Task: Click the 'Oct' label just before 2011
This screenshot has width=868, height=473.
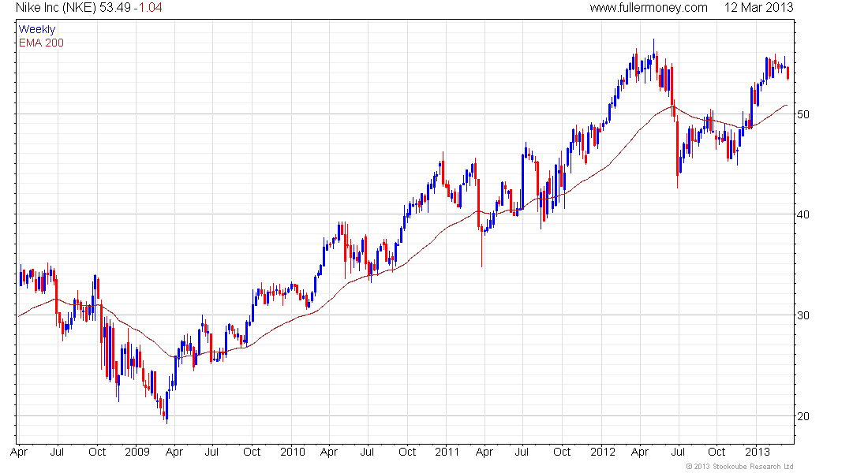Action: click(x=407, y=452)
